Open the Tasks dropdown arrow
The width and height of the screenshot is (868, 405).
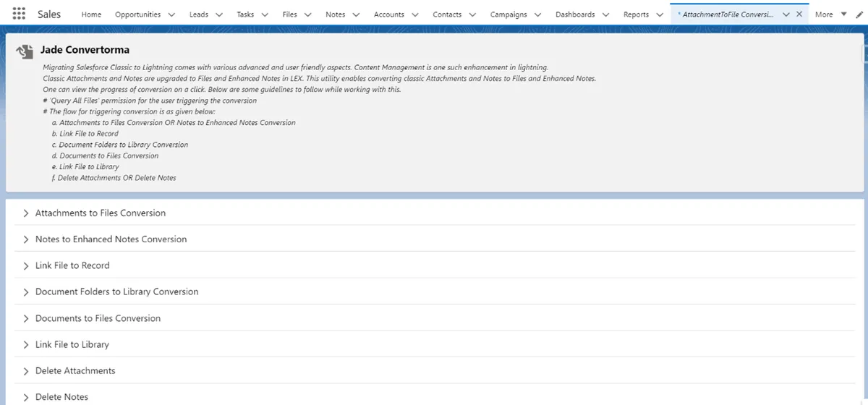point(265,14)
